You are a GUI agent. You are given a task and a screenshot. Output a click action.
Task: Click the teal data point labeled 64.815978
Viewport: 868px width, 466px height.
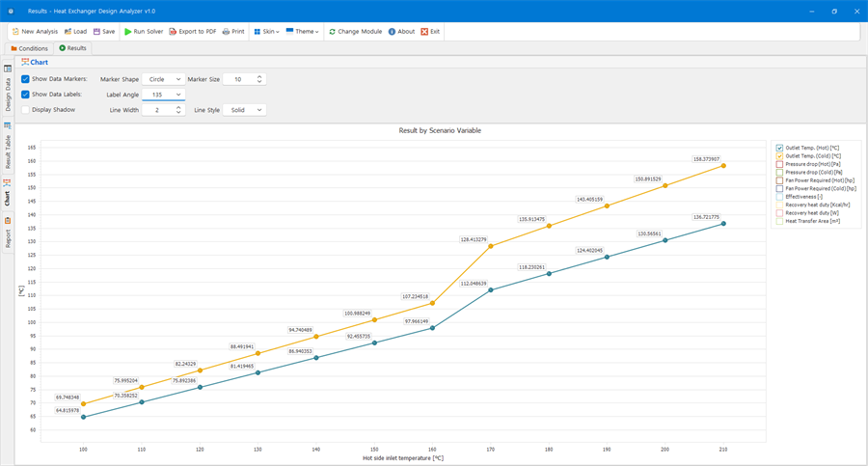[84, 417]
